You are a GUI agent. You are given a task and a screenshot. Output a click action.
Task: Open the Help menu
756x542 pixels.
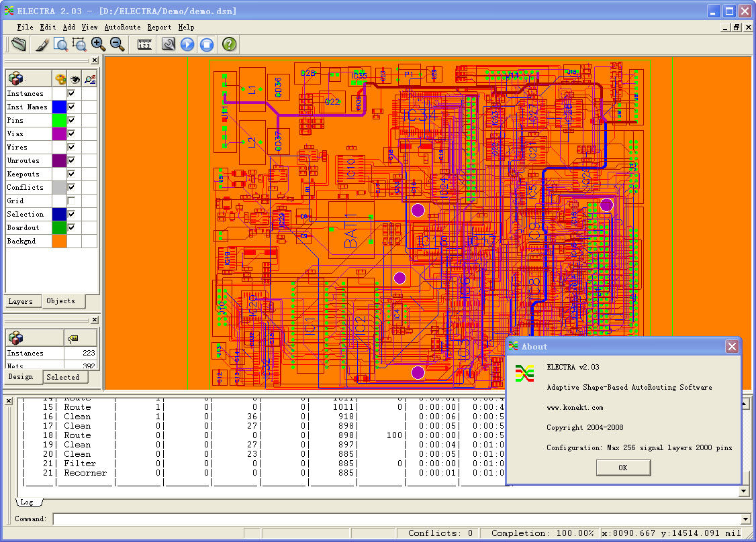(186, 28)
